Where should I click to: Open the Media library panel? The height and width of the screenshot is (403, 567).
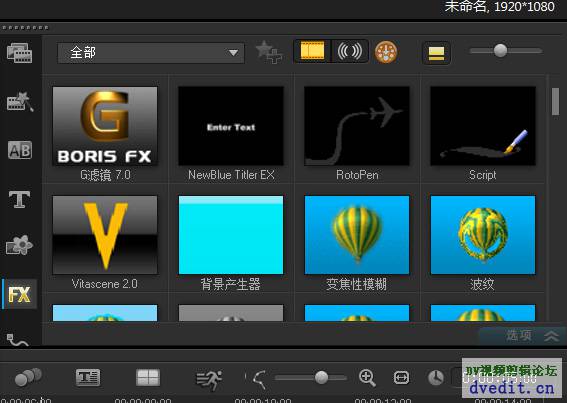20,53
